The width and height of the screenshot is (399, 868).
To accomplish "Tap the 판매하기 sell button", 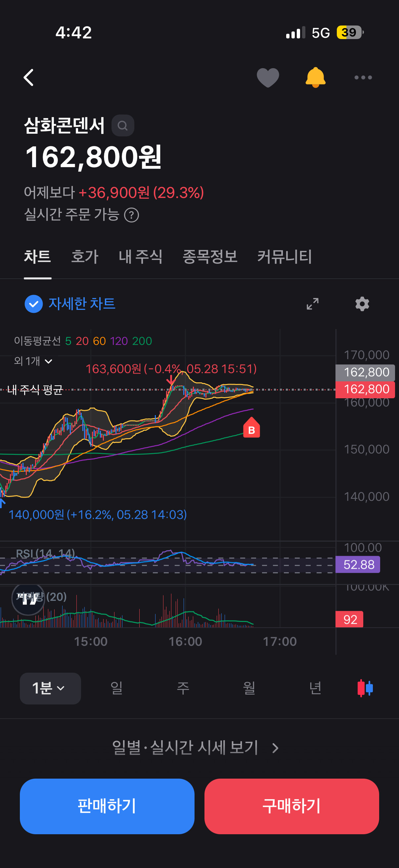I will [x=107, y=806].
